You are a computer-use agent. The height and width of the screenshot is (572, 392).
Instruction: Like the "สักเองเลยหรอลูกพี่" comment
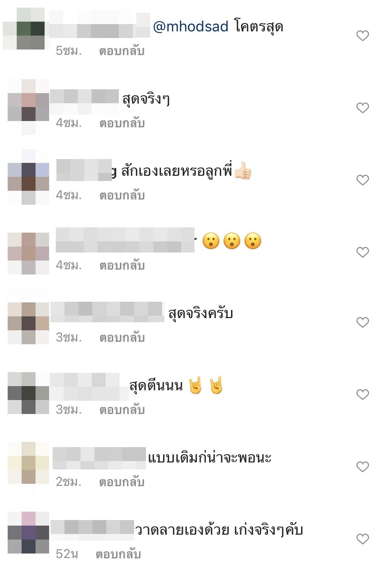click(362, 180)
